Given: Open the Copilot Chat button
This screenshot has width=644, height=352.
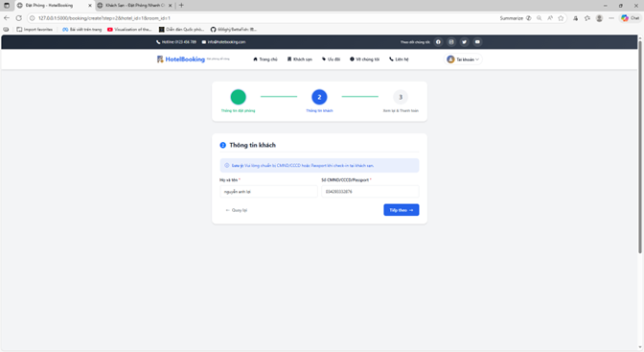Looking at the screenshot, I should (630, 18).
